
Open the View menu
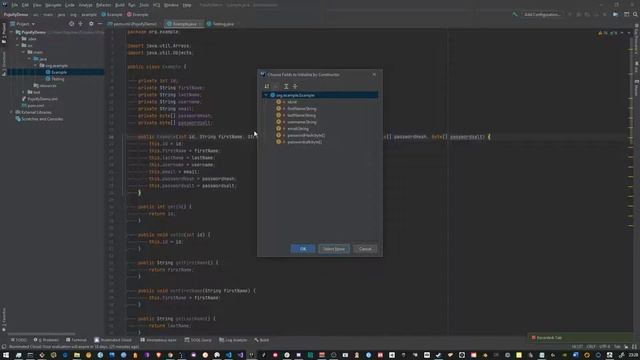pos(37,5)
